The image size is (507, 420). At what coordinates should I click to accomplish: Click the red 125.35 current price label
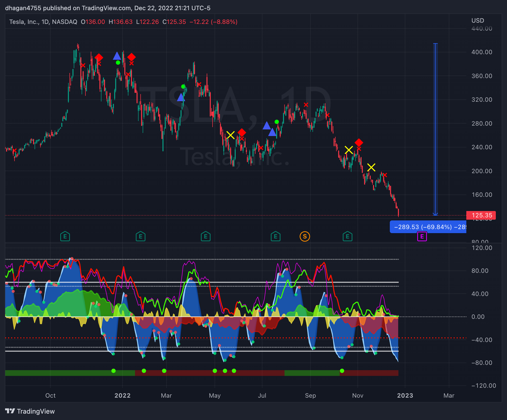(x=481, y=215)
